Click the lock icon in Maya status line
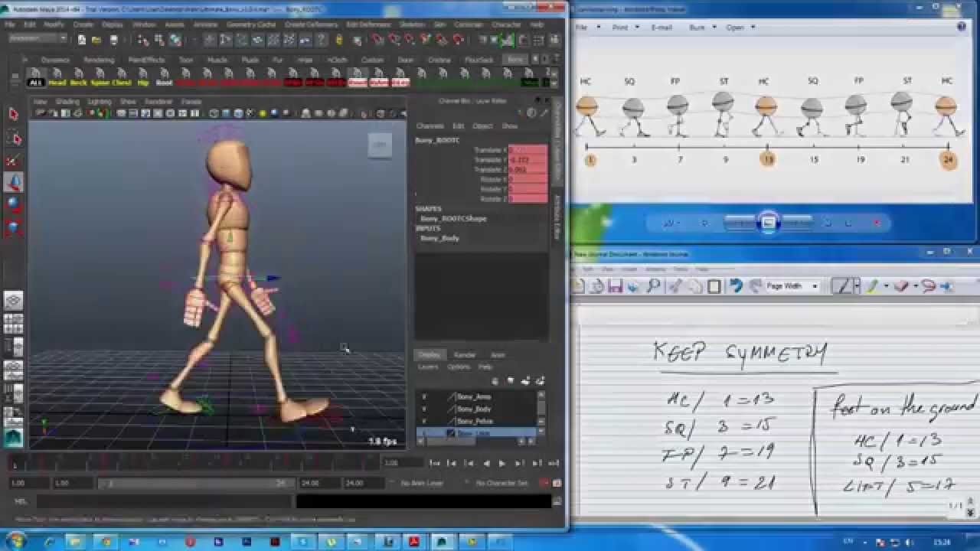Viewport: 980px width, 551px height. coord(339,40)
